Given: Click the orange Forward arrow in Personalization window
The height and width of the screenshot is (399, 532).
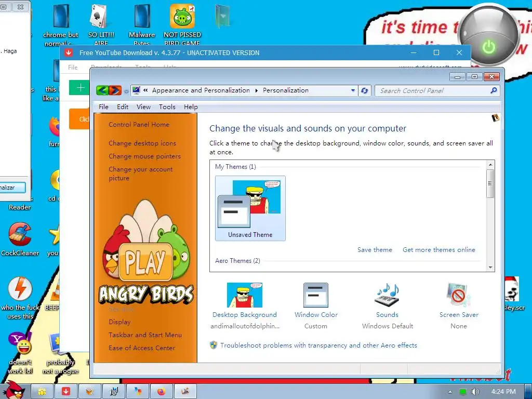Looking at the screenshot, I should tap(115, 90).
